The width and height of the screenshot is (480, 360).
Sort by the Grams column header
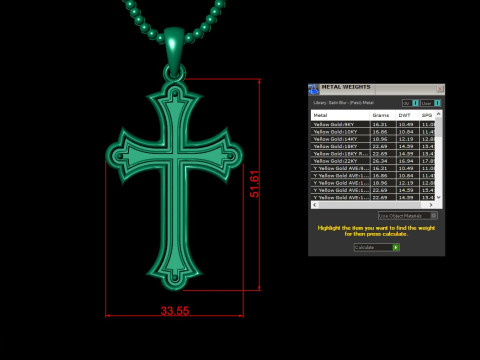tap(383, 115)
